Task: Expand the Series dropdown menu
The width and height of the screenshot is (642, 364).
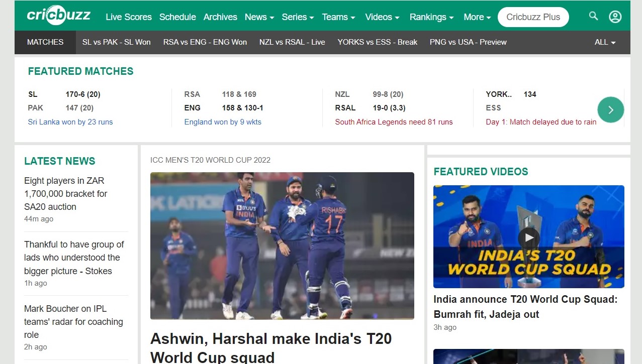Action: [x=298, y=17]
